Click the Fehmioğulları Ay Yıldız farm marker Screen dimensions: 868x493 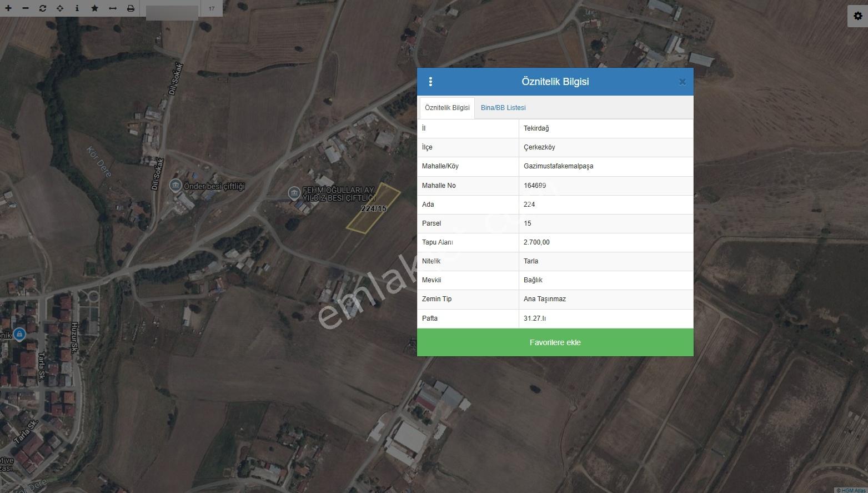pyautogui.click(x=294, y=193)
